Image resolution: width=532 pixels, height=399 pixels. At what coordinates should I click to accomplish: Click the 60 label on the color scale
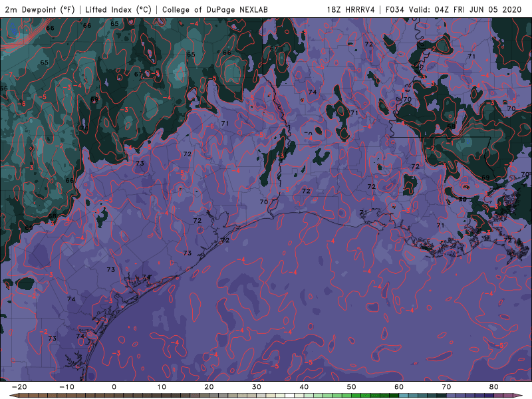click(x=399, y=387)
